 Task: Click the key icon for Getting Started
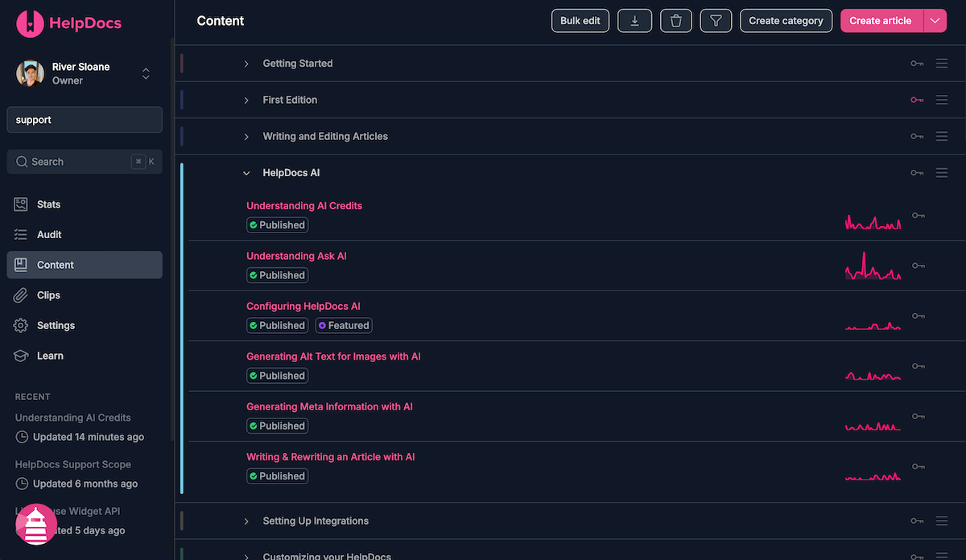917,64
